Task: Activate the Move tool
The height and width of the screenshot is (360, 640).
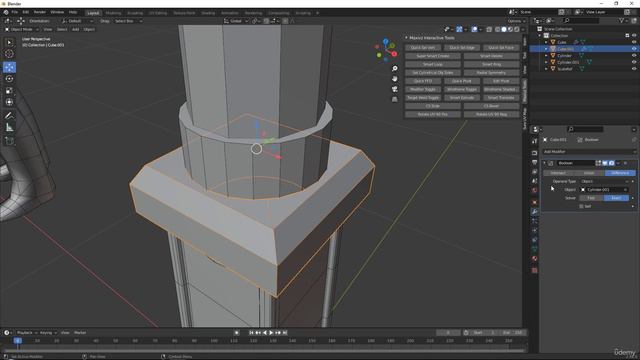Action: pos(9,67)
